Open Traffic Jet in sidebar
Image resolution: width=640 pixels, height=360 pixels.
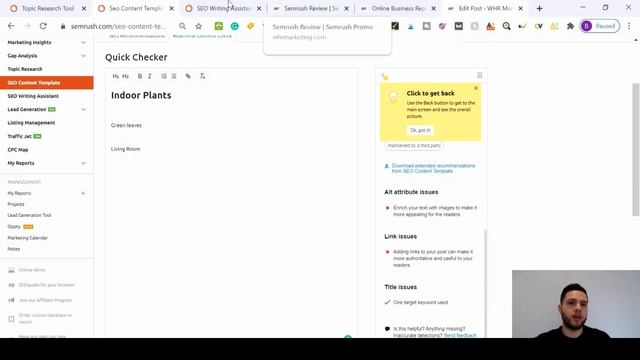coord(20,136)
